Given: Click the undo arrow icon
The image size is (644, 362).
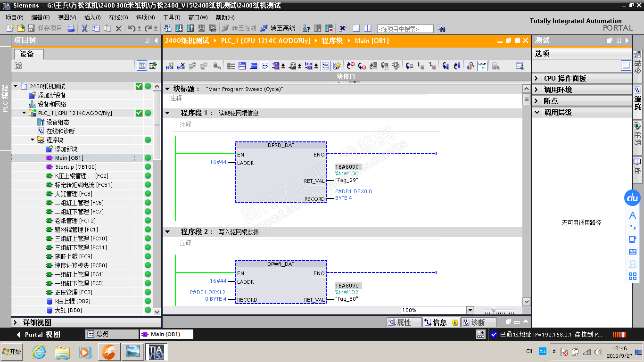Looking at the screenshot, I should [x=132, y=28].
